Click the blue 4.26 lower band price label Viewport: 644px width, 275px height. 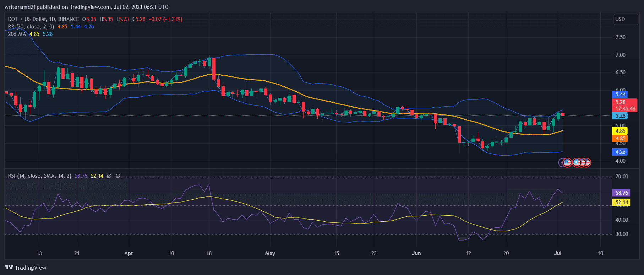620,152
